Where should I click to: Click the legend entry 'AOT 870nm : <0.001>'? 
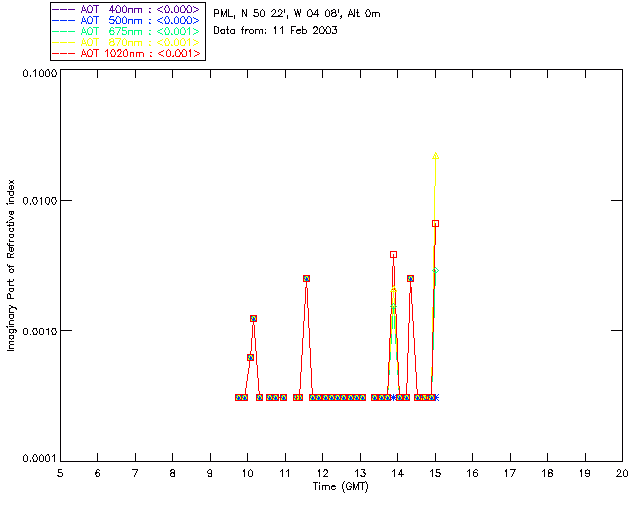(x=128, y=42)
